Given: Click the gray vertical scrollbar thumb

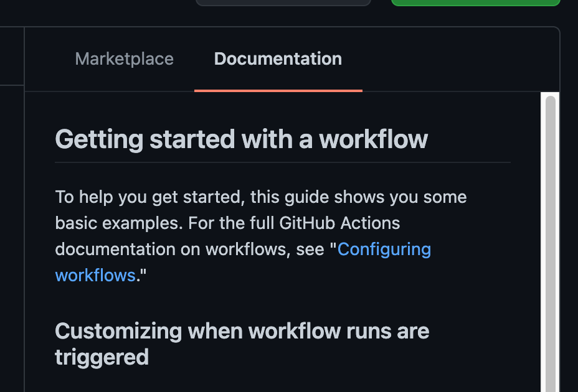Looking at the screenshot, I should pyautogui.click(x=551, y=243).
